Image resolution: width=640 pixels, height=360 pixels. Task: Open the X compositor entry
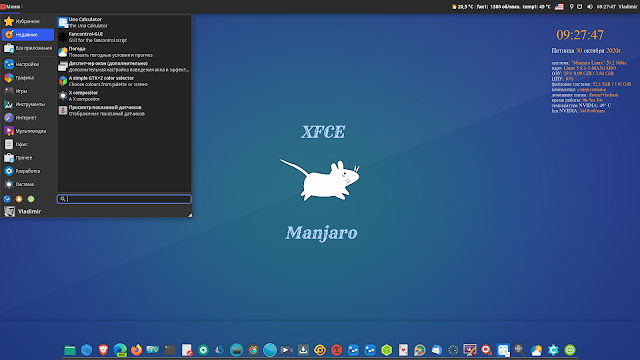(124, 96)
